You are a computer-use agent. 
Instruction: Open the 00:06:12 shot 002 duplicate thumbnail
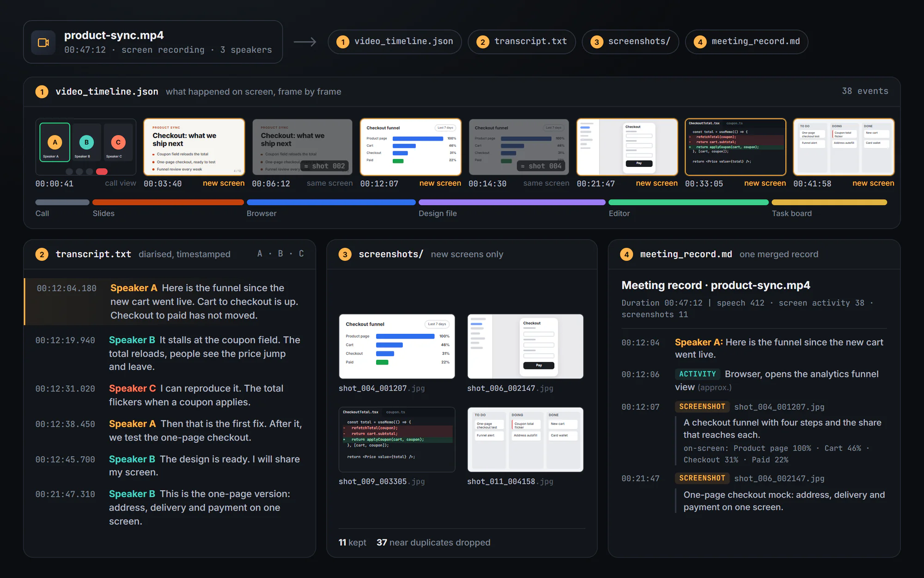[302, 147]
